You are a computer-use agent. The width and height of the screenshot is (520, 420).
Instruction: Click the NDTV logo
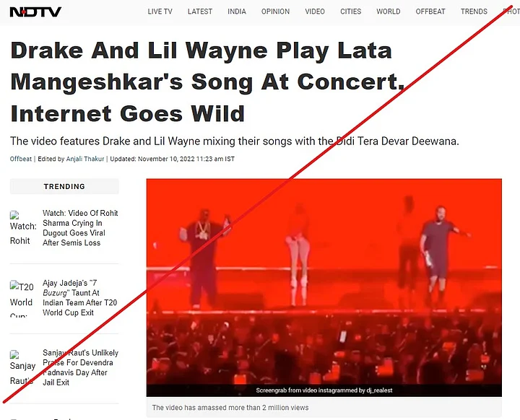35,12
